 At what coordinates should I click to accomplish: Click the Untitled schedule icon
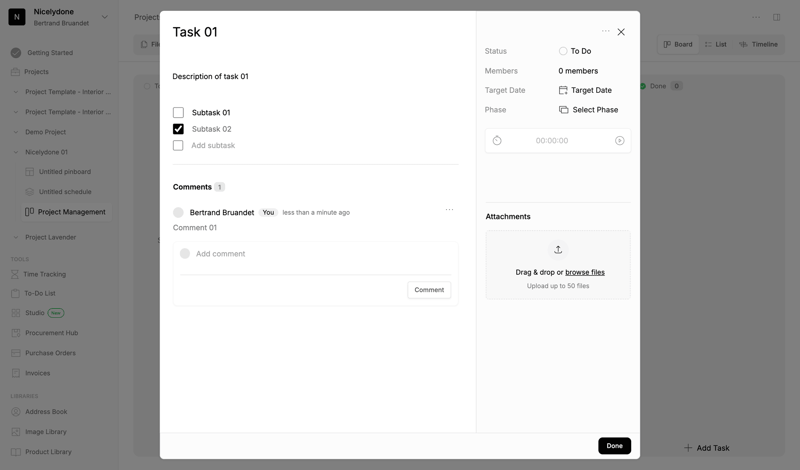pyautogui.click(x=30, y=192)
